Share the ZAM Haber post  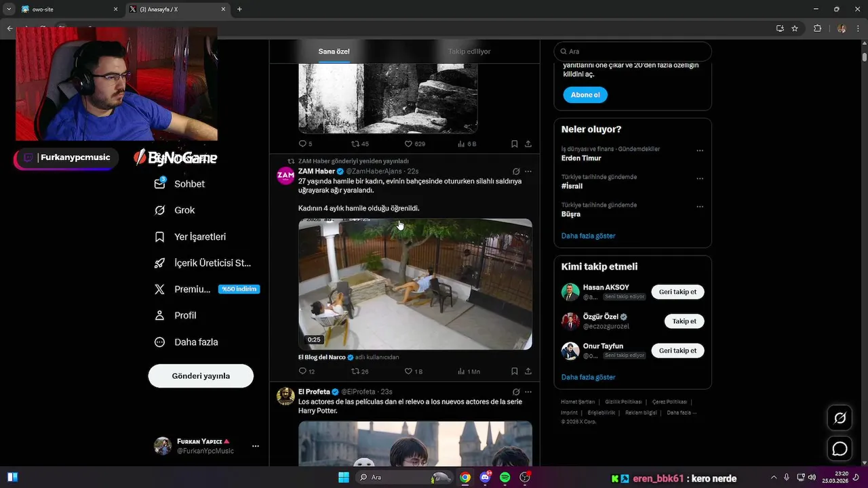click(x=528, y=371)
